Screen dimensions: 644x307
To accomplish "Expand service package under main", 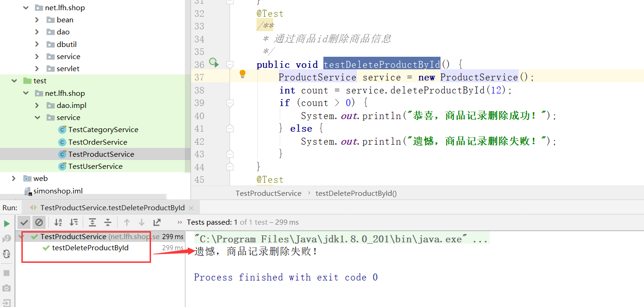I will click(x=37, y=56).
